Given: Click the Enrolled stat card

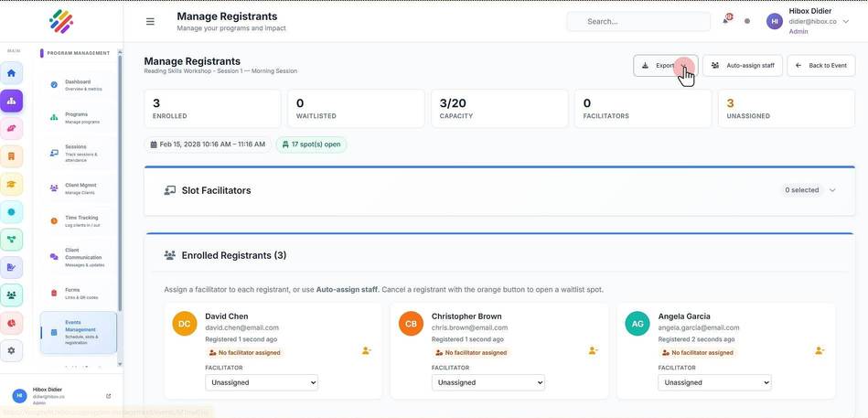Looking at the screenshot, I should point(212,109).
